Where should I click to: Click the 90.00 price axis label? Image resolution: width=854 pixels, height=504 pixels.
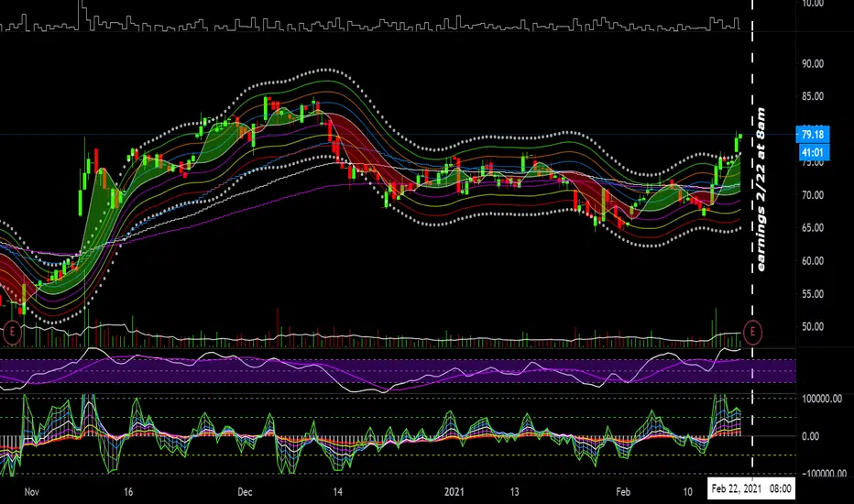(813, 64)
